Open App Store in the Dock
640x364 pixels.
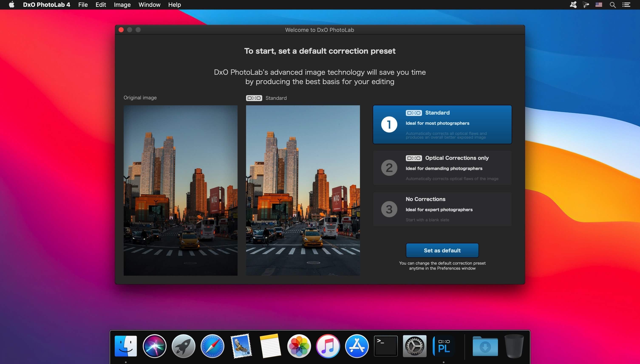click(357, 346)
